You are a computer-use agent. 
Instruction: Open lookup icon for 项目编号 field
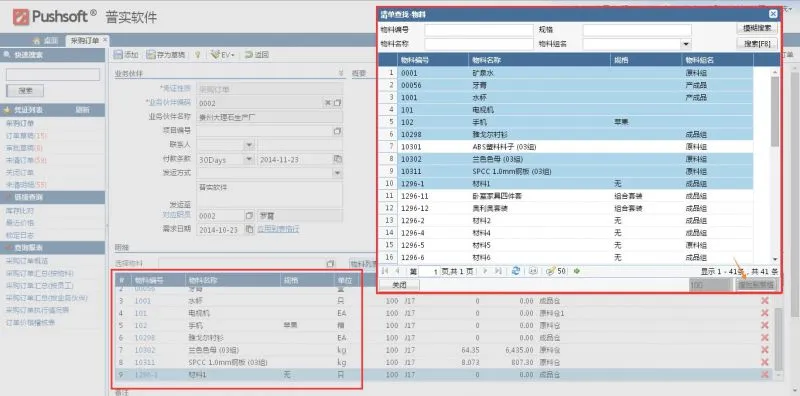[x=337, y=131]
